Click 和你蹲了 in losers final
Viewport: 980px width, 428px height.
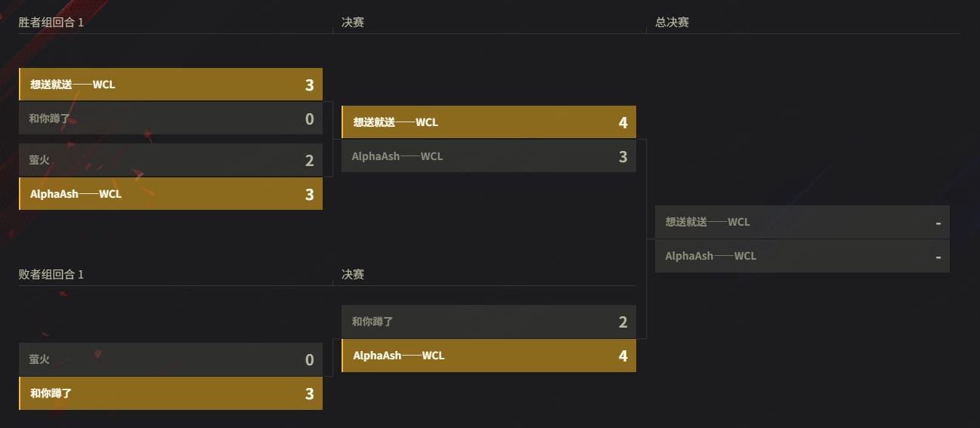tap(489, 322)
